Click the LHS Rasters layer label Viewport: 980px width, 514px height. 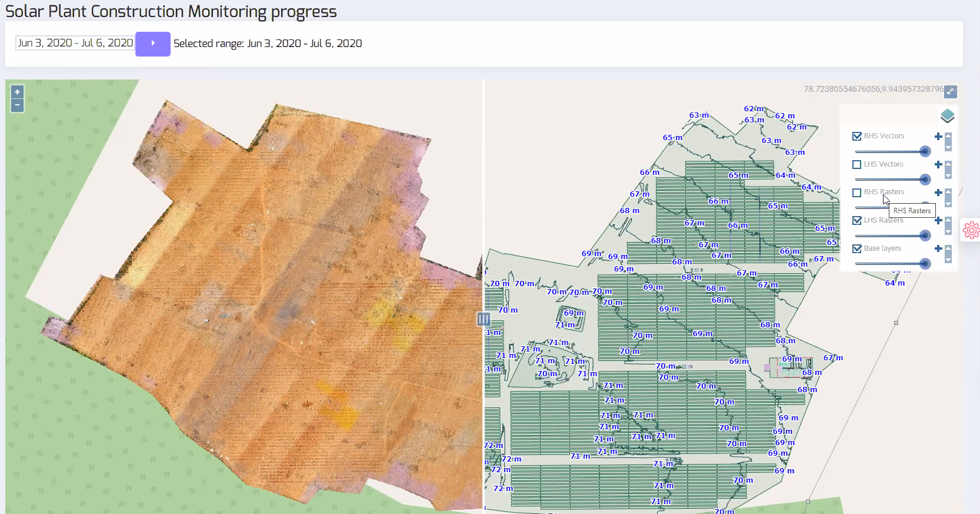pos(883,221)
